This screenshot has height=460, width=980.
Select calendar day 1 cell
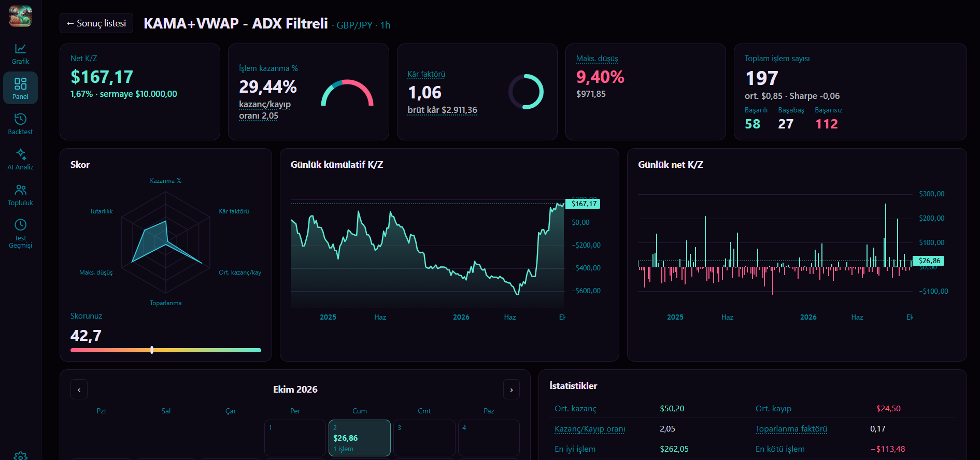point(295,438)
